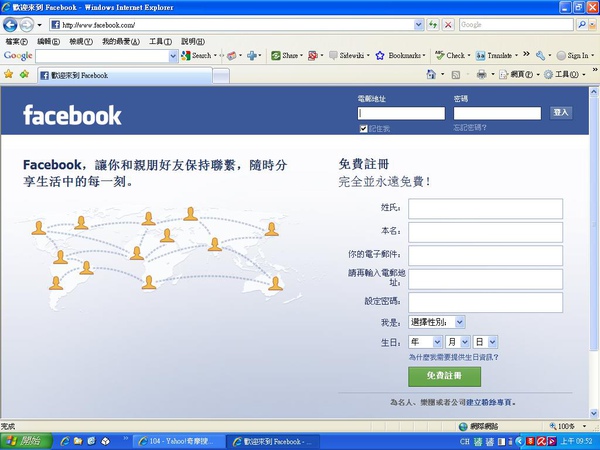Click the Print icon in command bar

point(481,74)
